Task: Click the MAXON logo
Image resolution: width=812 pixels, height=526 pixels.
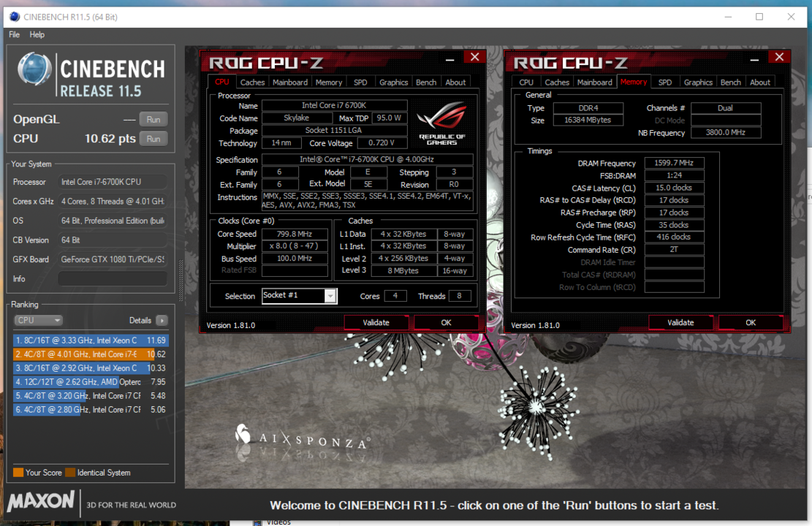Action: [x=41, y=502]
